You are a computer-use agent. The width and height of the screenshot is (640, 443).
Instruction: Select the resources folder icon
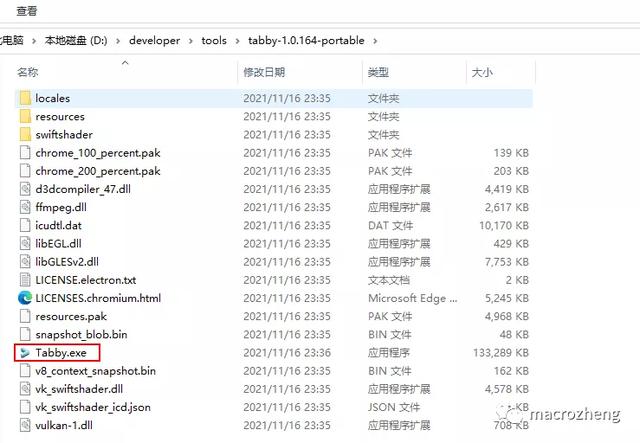tap(25, 116)
